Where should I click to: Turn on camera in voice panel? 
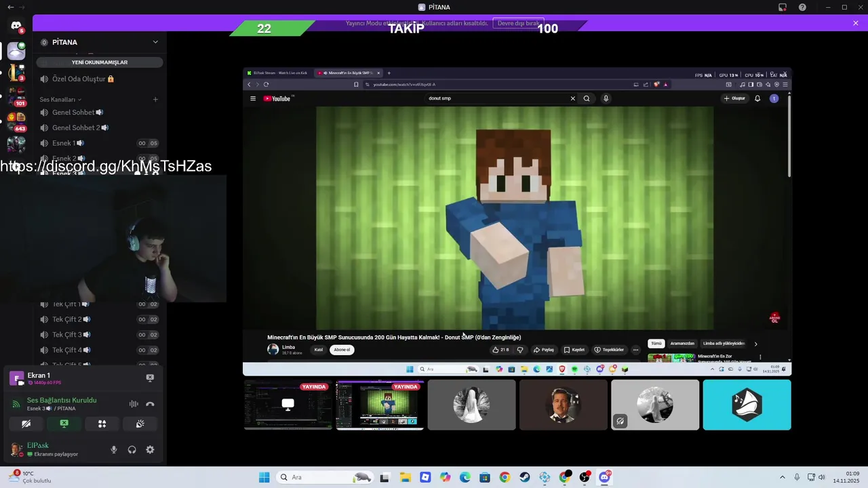click(26, 424)
